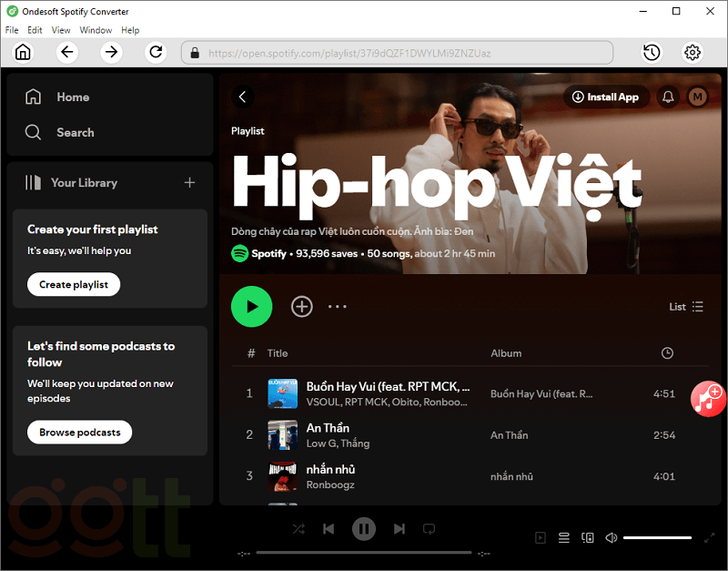Open settings gear icon

tap(693, 53)
